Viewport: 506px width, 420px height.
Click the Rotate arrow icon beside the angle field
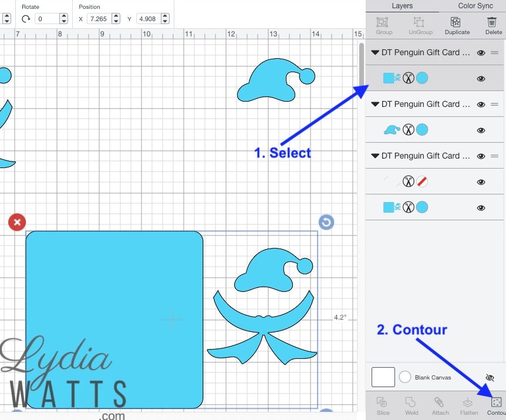(x=26, y=19)
